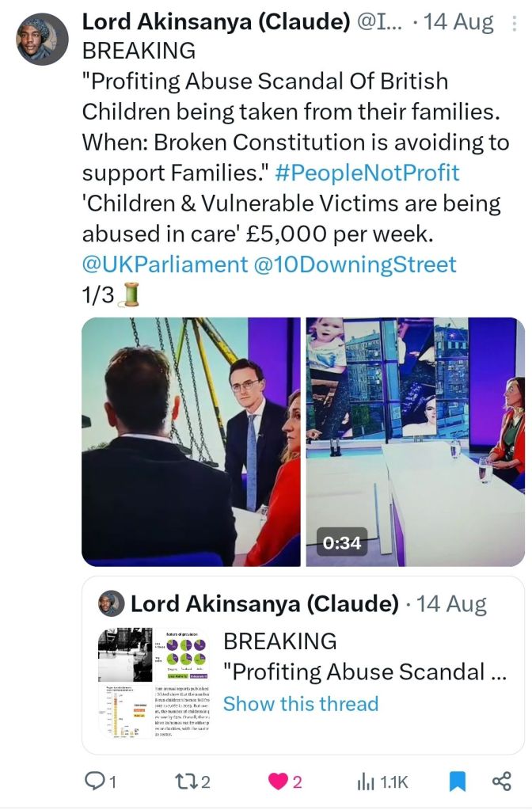Viewport: 532px width, 810px height.
Task: Open the Lord Akinsanya (Claude) display name
Action: 216,21
